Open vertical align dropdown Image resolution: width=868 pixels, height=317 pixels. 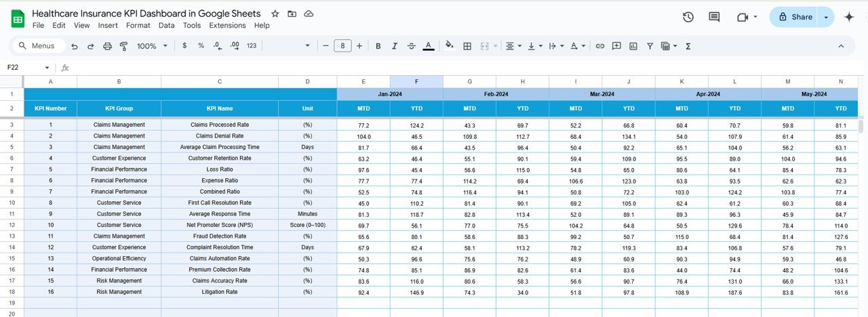[535, 46]
